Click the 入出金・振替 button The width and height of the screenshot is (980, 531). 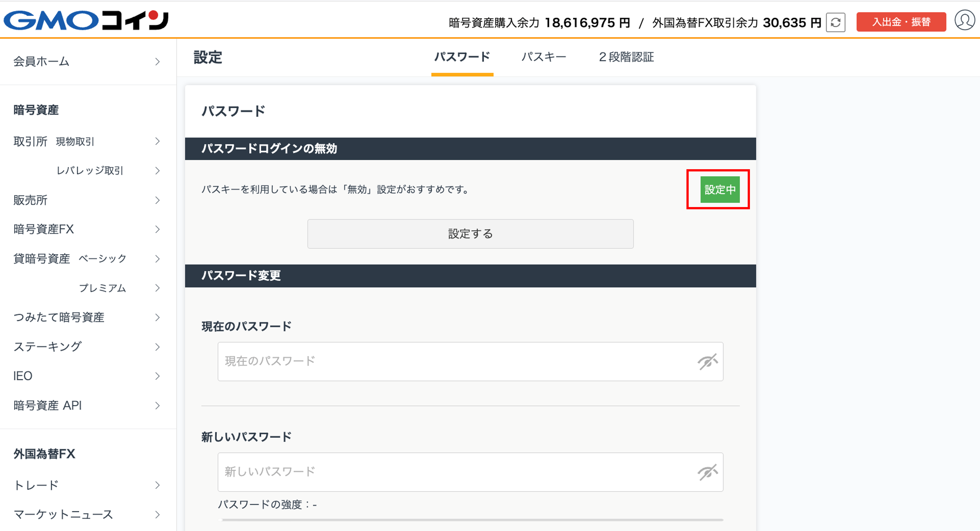tap(901, 22)
